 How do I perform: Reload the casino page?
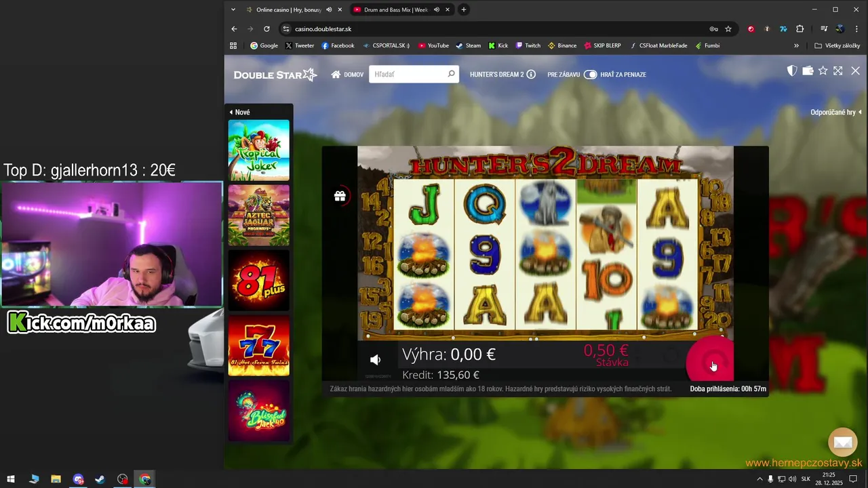pos(267,29)
